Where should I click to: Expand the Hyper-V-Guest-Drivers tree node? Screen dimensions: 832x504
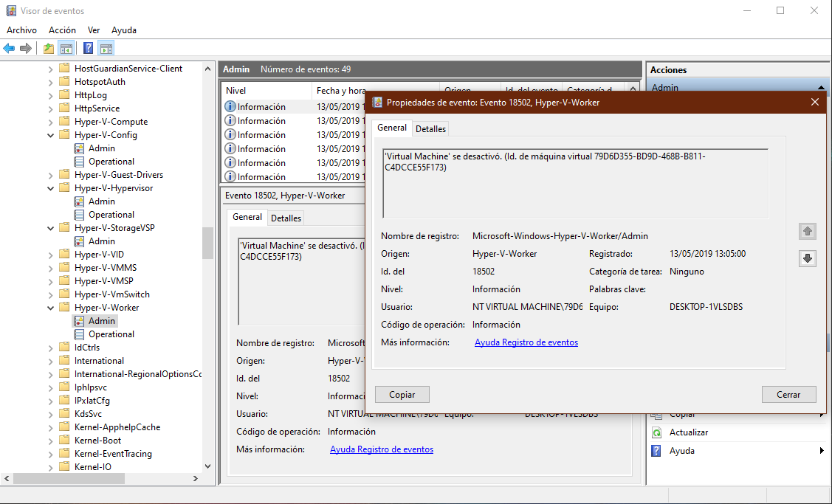50,175
